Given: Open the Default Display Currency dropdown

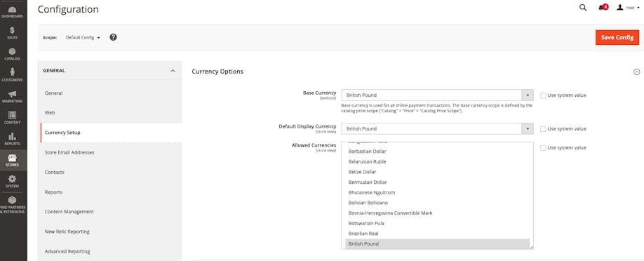Looking at the screenshot, I should point(437,128).
